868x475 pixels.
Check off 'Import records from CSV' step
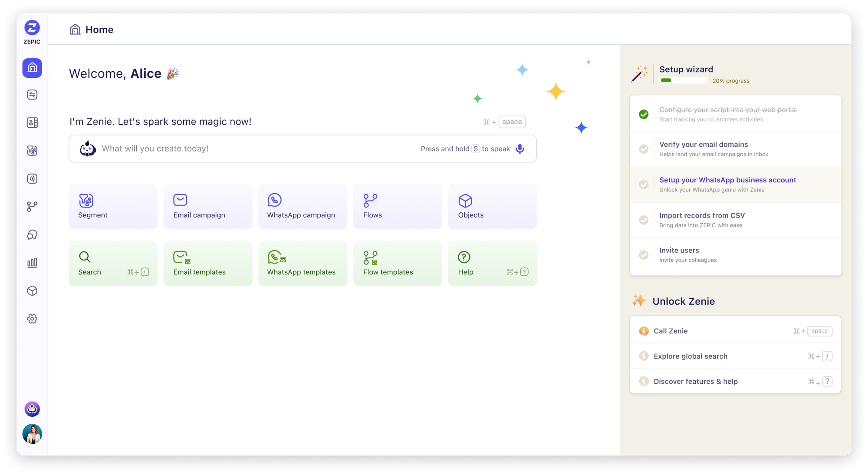click(643, 220)
